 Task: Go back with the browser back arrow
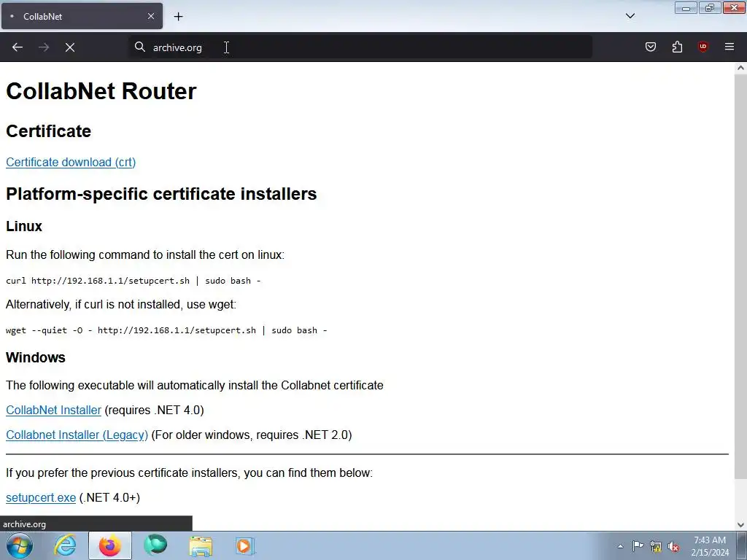(18, 47)
